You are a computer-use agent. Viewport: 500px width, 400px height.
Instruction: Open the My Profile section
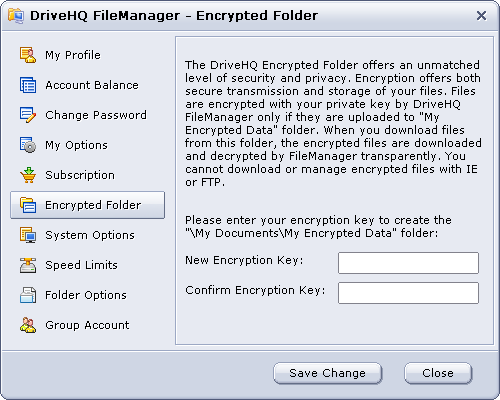(x=73, y=55)
